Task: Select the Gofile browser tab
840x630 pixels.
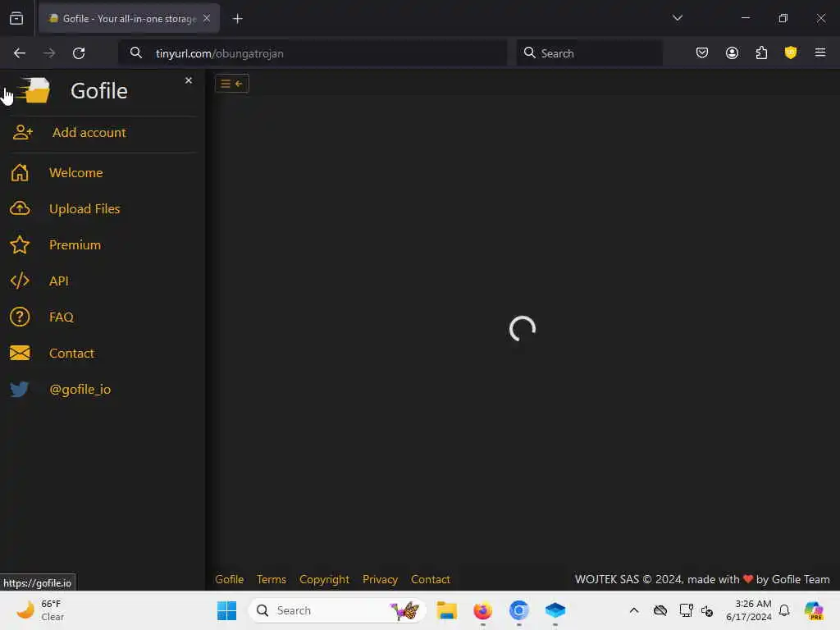Action: [x=129, y=18]
